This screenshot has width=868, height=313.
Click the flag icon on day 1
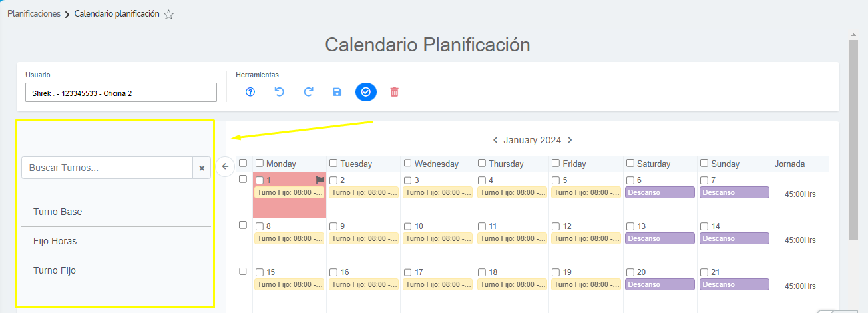coord(320,180)
